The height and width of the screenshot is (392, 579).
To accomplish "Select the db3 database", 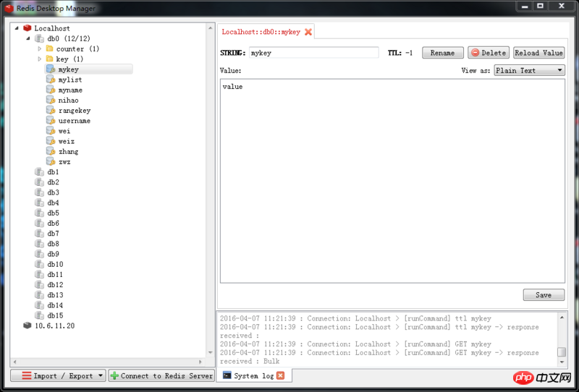I will point(53,192).
